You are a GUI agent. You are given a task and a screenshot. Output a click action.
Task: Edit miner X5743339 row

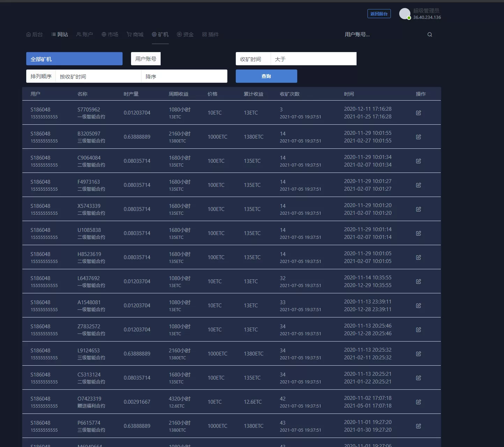tap(418, 209)
